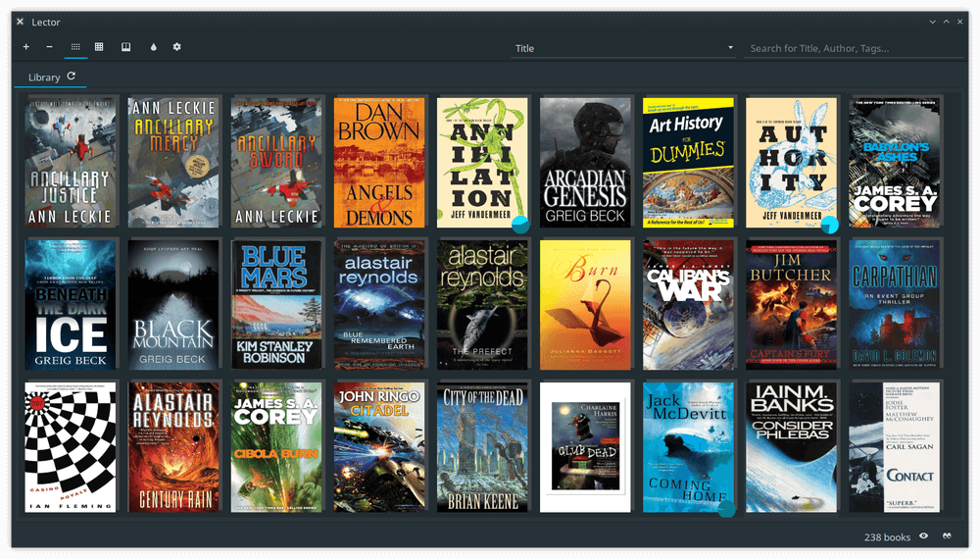Open the reading mode book icon
Screen dimensions: 980x559
[x=125, y=47]
